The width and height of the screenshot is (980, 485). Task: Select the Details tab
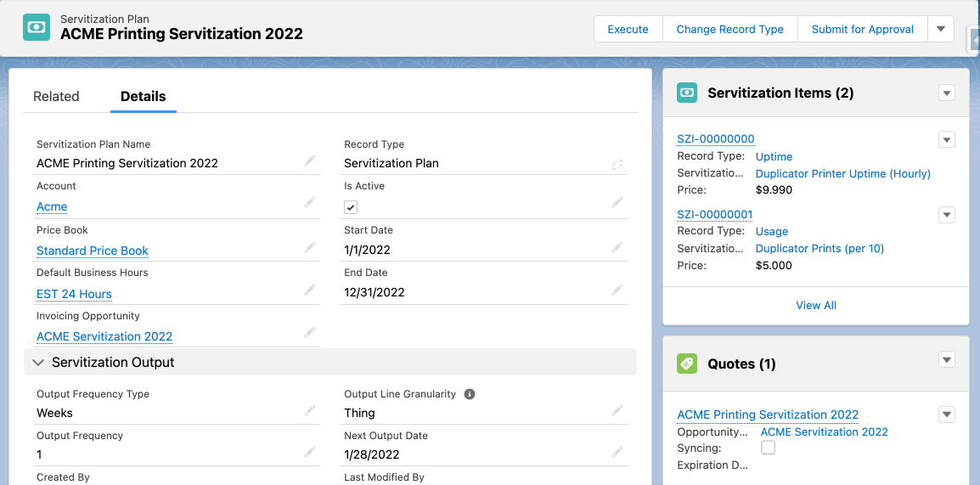click(144, 96)
